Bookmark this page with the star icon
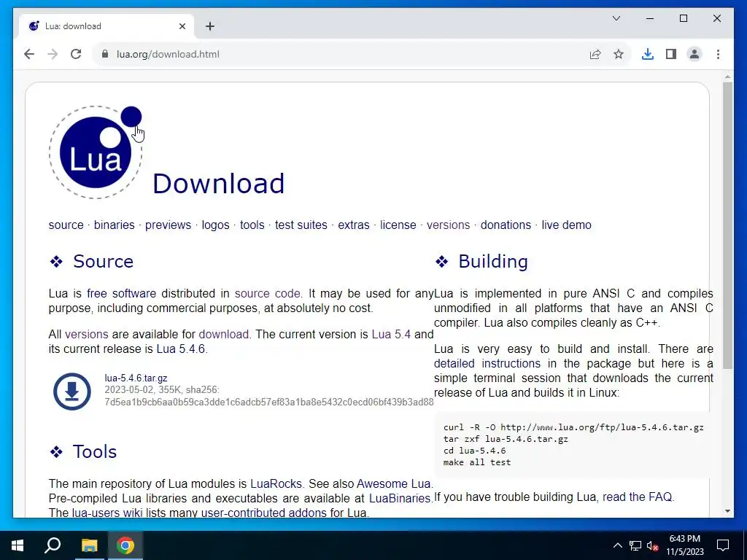The height and width of the screenshot is (560, 747). [619, 54]
